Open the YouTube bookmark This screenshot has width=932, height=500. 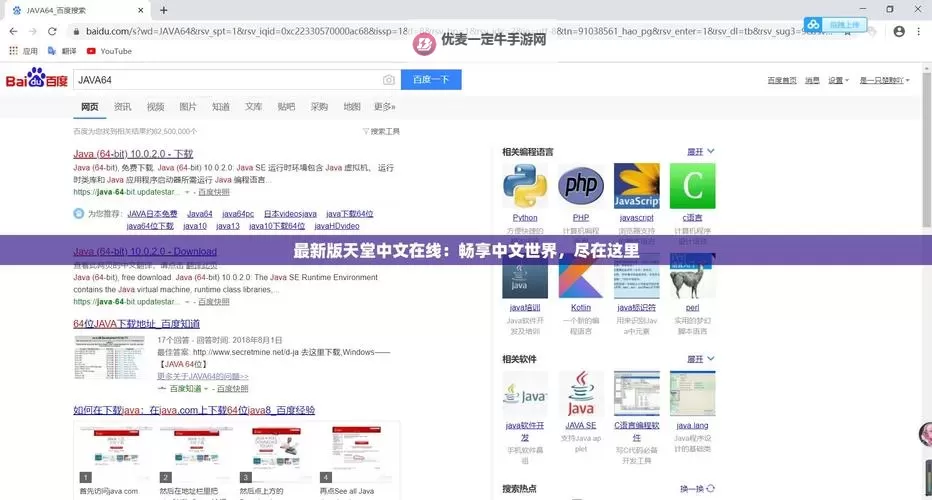click(109, 51)
